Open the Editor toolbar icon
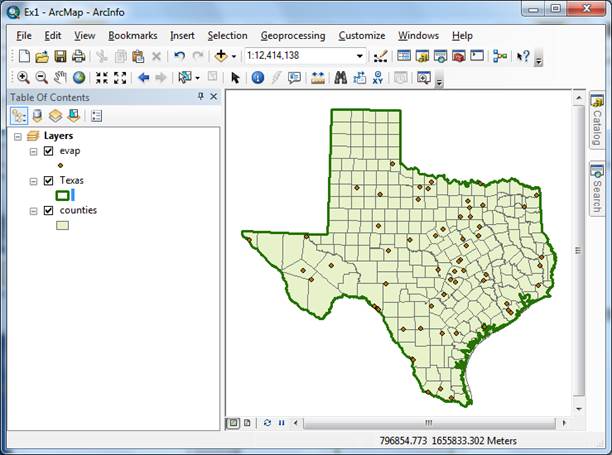 [x=380, y=56]
